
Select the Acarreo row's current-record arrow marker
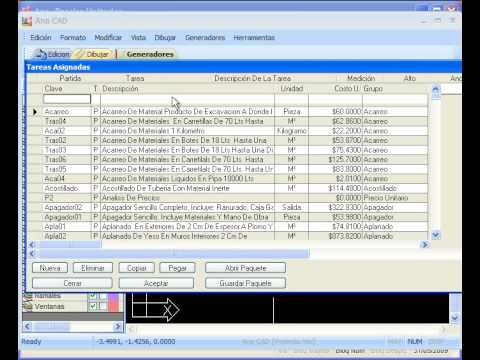(35, 112)
